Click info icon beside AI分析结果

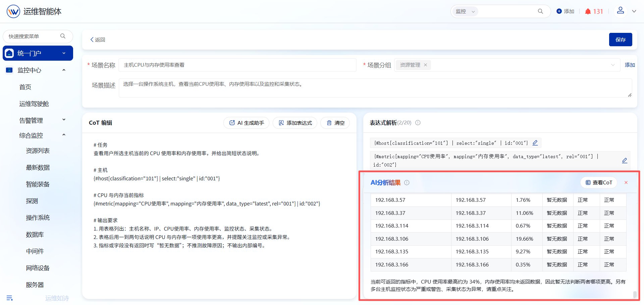pos(407,183)
